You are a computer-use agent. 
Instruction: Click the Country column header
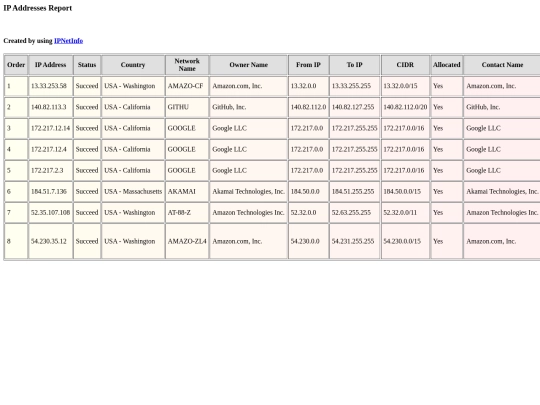(x=133, y=65)
